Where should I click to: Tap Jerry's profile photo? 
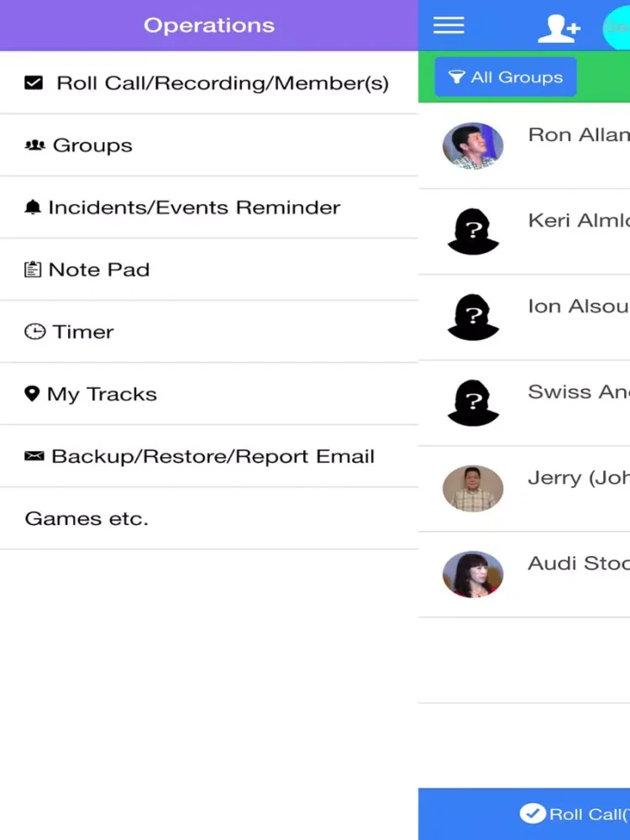473,489
